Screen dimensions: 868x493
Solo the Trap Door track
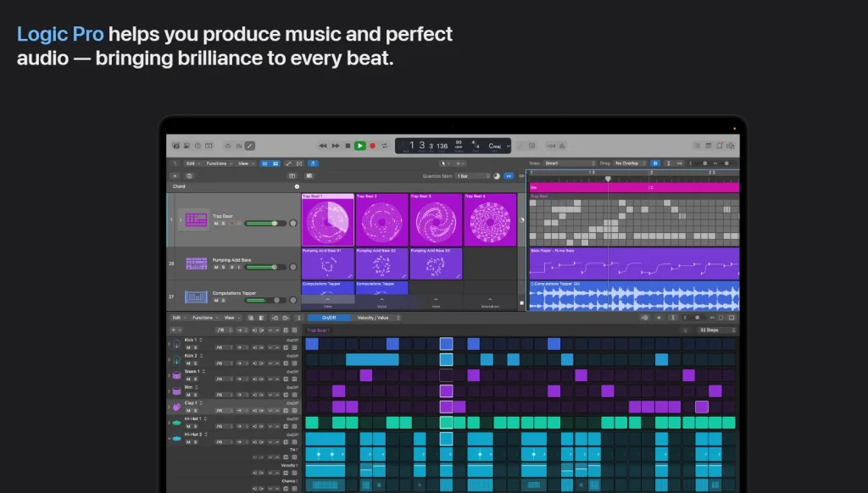pyautogui.click(x=224, y=224)
